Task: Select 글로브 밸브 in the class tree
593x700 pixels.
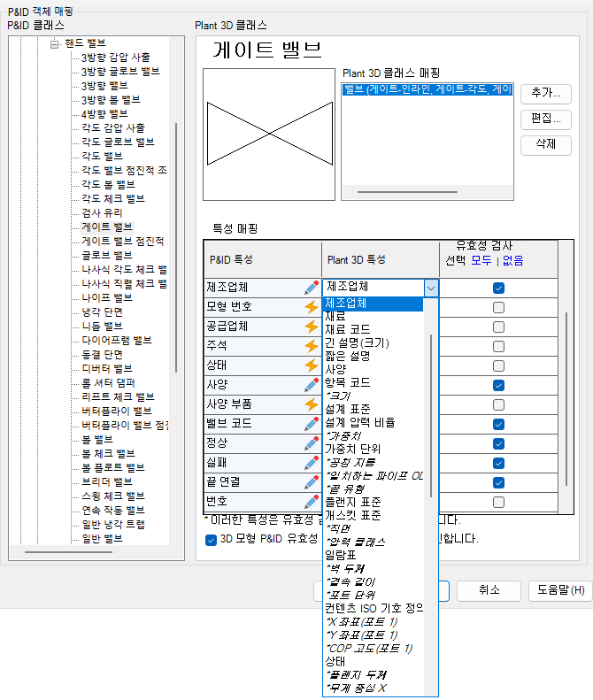Action: [107, 256]
